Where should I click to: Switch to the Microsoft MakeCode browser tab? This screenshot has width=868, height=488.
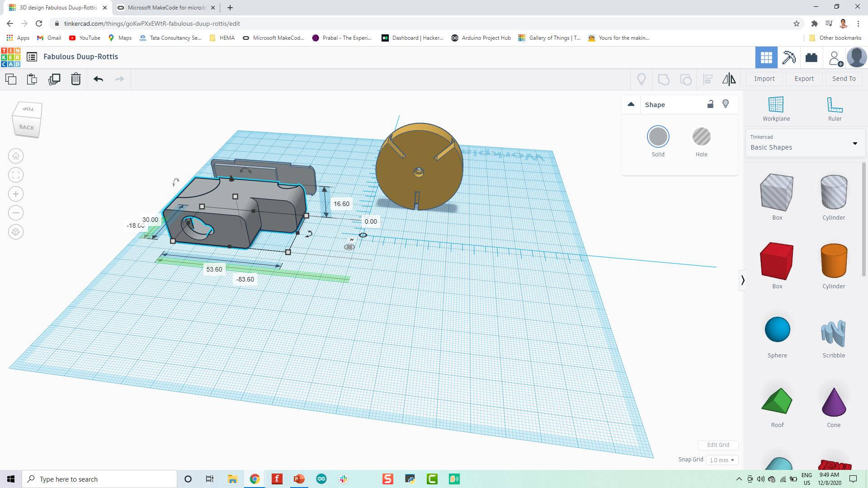click(x=165, y=8)
